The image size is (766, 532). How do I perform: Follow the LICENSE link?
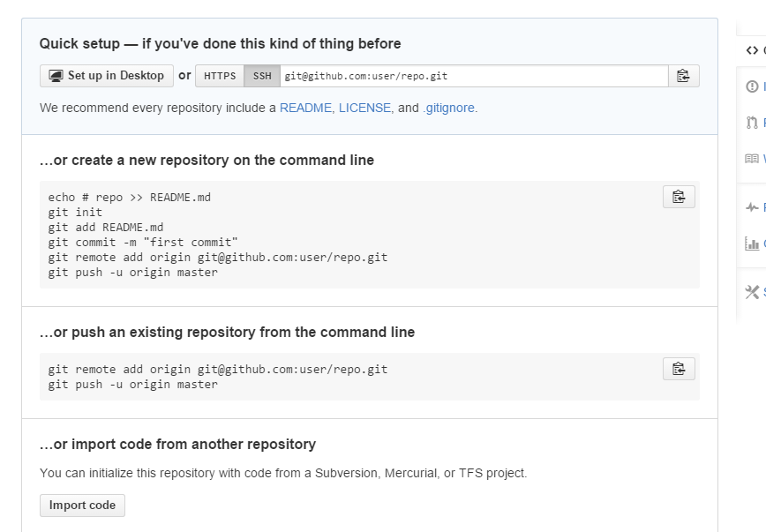click(x=364, y=108)
